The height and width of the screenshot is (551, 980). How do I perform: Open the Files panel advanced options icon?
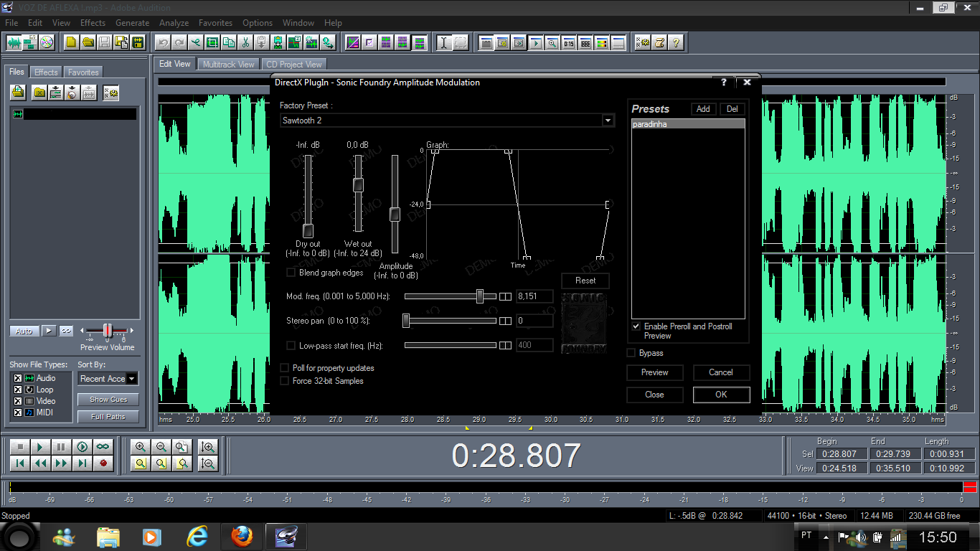coord(110,92)
